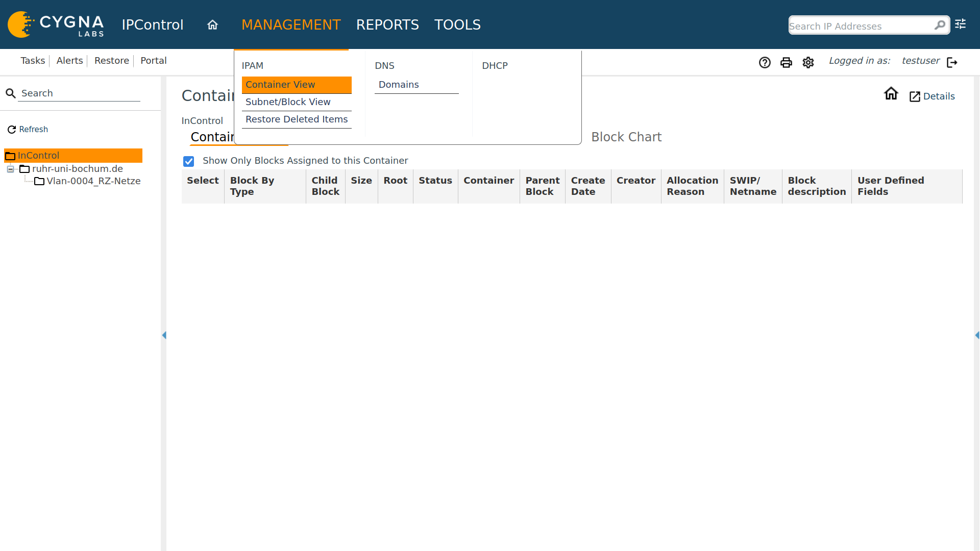Click the Refresh circular arrow icon
Image resolution: width=980 pixels, height=551 pixels.
pos(12,130)
